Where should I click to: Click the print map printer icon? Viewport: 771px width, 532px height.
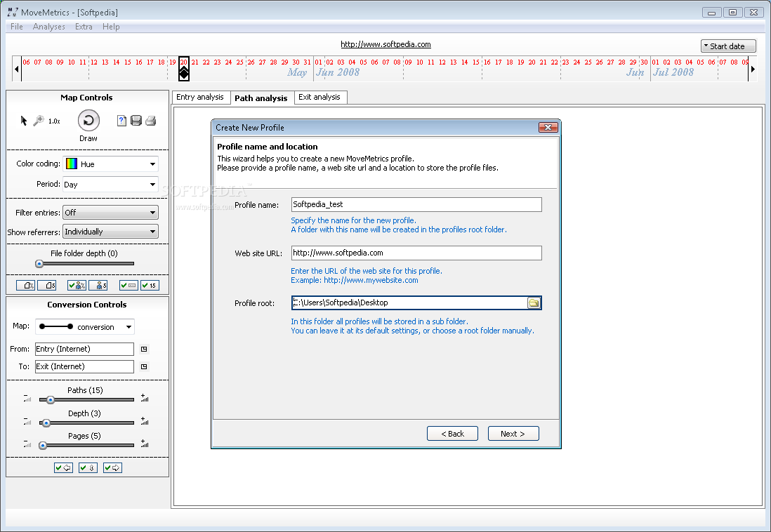(x=150, y=121)
